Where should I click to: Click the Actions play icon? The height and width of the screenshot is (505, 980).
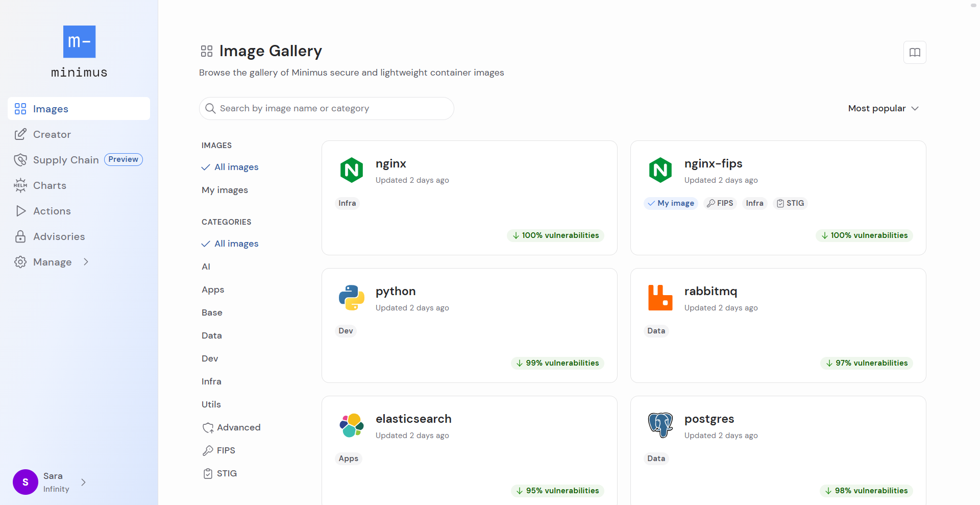(20, 211)
